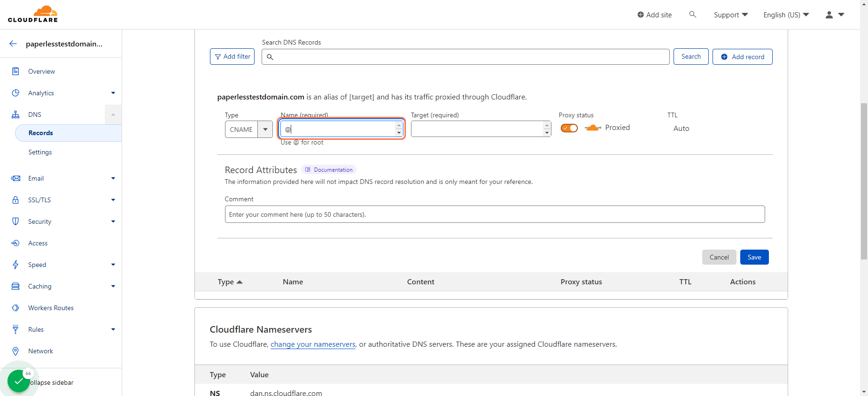Image resolution: width=868 pixels, height=396 pixels.
Task: Expand the Email sidebar section
Action: 113,178
